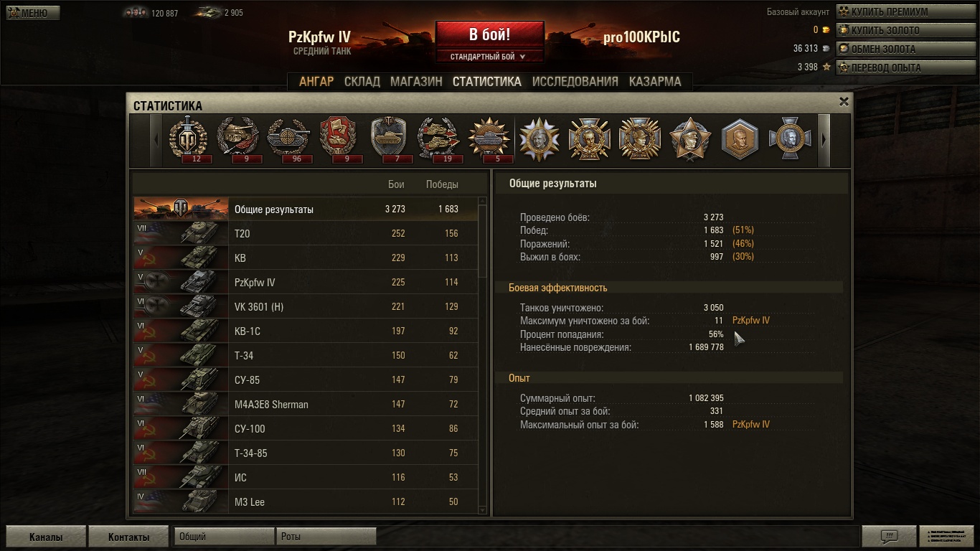Select the T20 tank statistics row
The width and height of the screenshot is (980, 551).
[306, 233]
